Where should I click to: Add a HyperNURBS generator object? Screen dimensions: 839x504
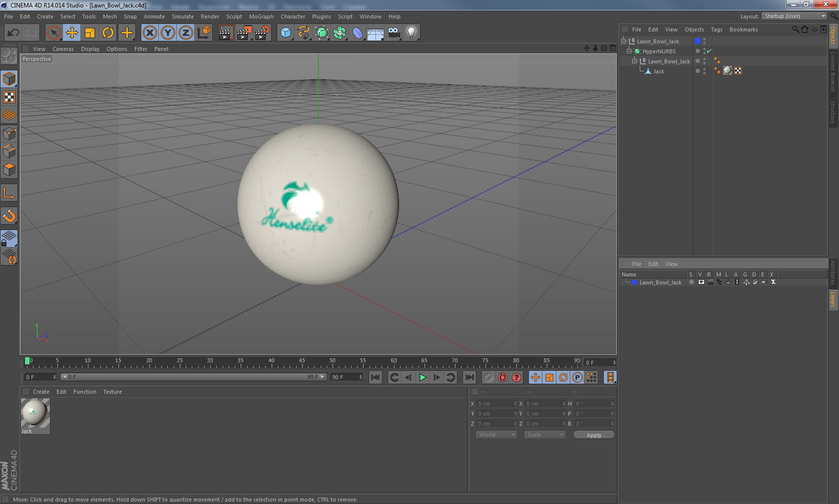pyautogui.click(x=322, y=33)
